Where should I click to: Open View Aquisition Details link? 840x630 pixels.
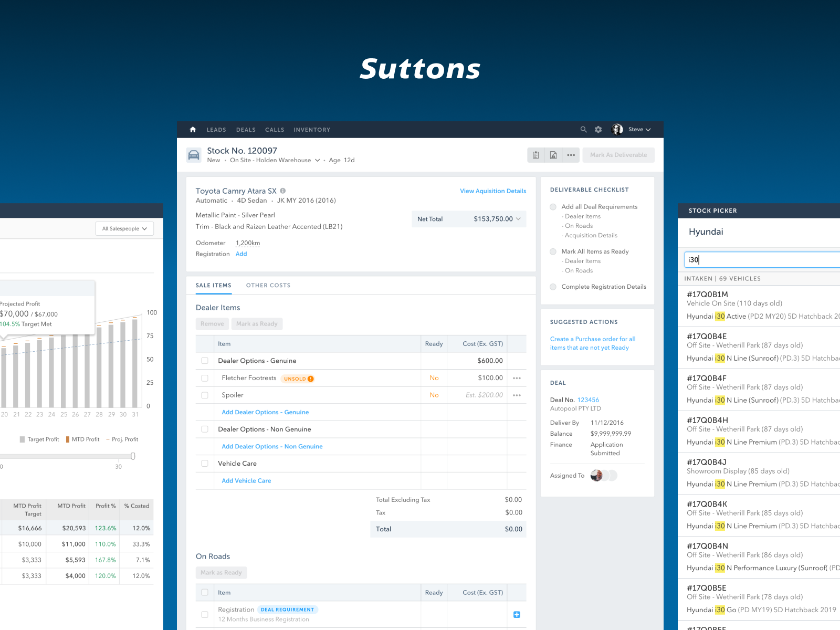pyautogui.click(x=493, y=191)
